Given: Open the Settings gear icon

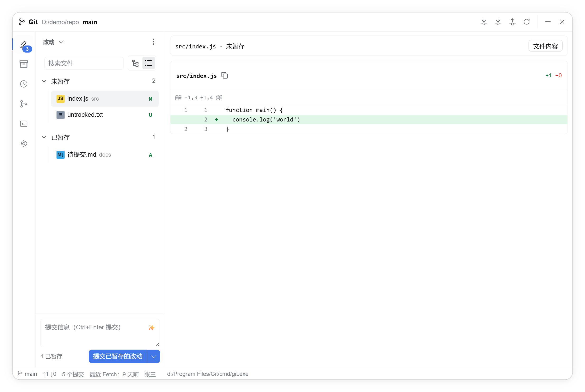Looking at the screenshot, I should tap(24, 144).
